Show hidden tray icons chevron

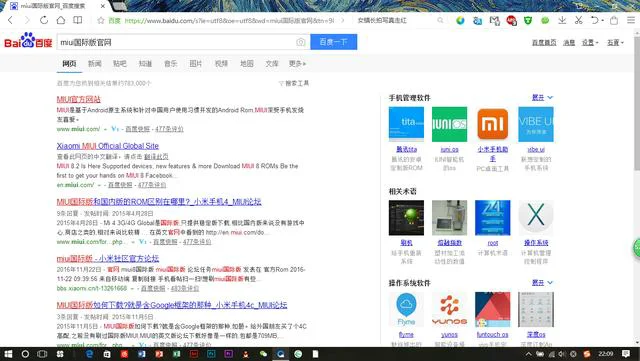click(x=528, y=354)
